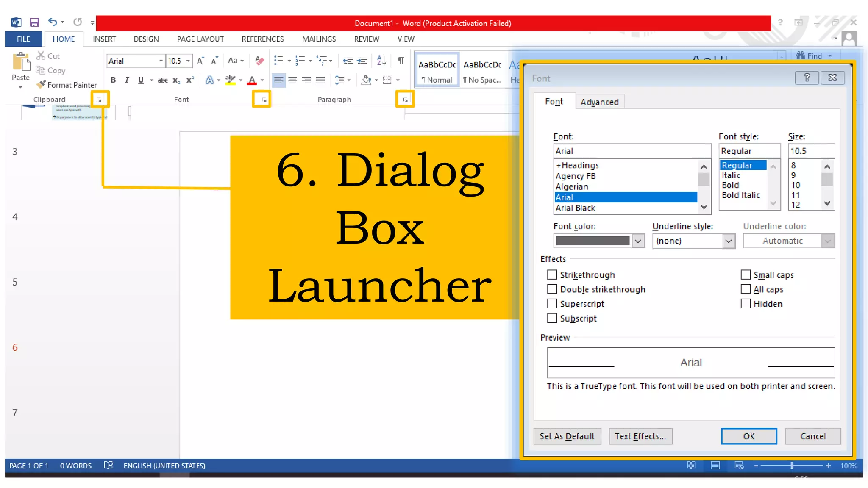Image resolution: width=868 pixels, height=488 pixels.
Task: Click the Sort icon in Paragraph group
Action: [381, 61]
